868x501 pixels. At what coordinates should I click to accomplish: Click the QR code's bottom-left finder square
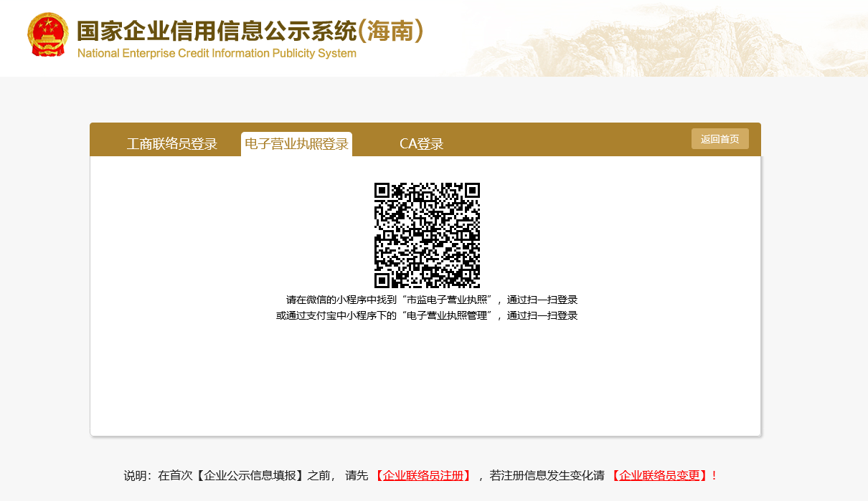coord(382,280)
